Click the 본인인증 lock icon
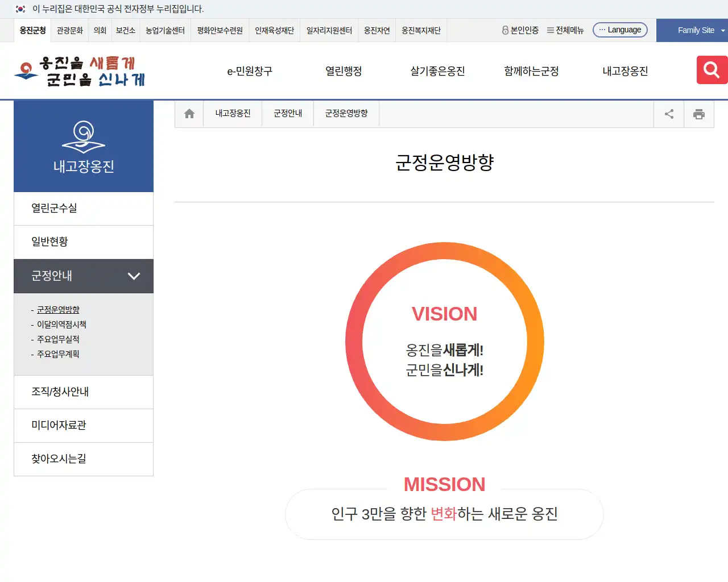This screenshot has height=582, width=728. (505, 31)
